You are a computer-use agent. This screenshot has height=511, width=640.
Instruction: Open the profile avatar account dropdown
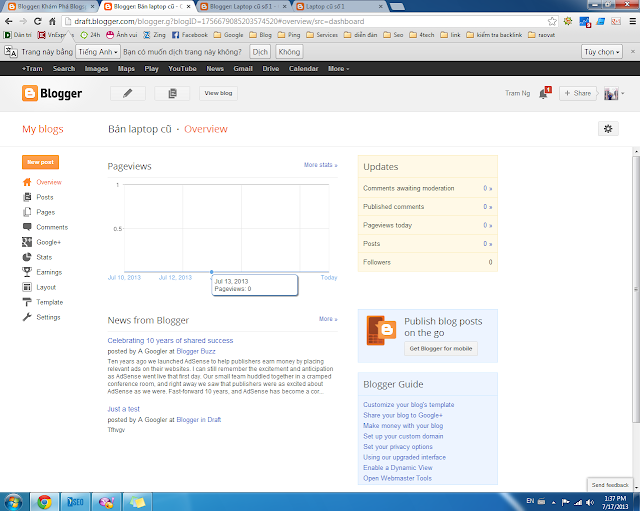[x=614, y=93]
